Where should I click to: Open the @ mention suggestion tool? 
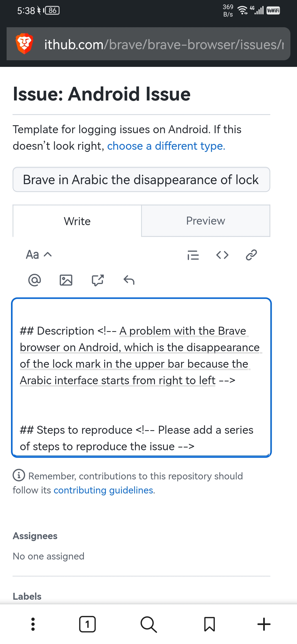pos(35,280)
